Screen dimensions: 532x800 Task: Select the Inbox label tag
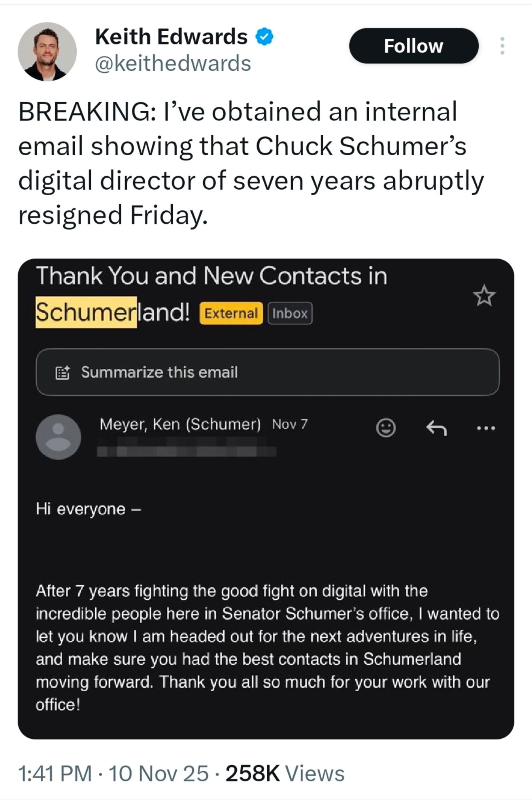[290, 313]
